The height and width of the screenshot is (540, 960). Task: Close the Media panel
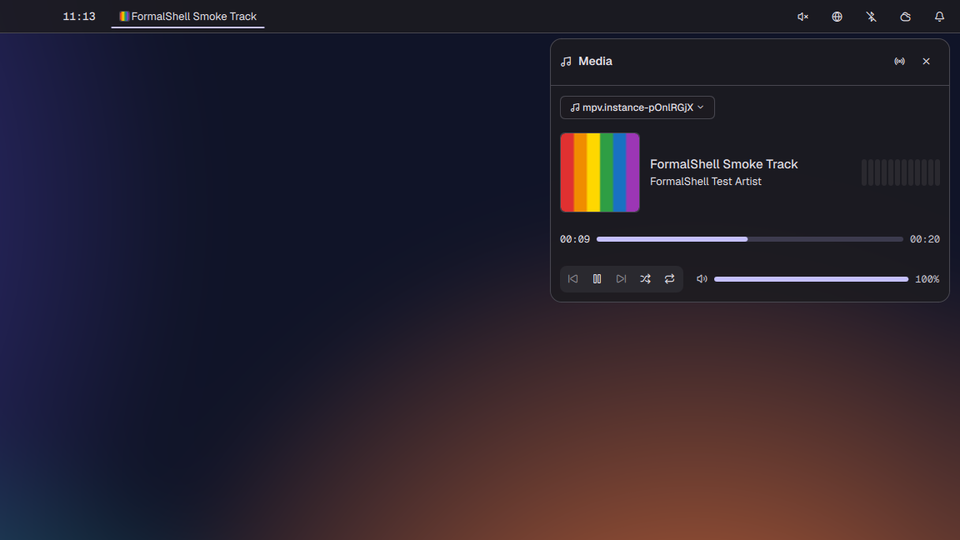[926, 61]
